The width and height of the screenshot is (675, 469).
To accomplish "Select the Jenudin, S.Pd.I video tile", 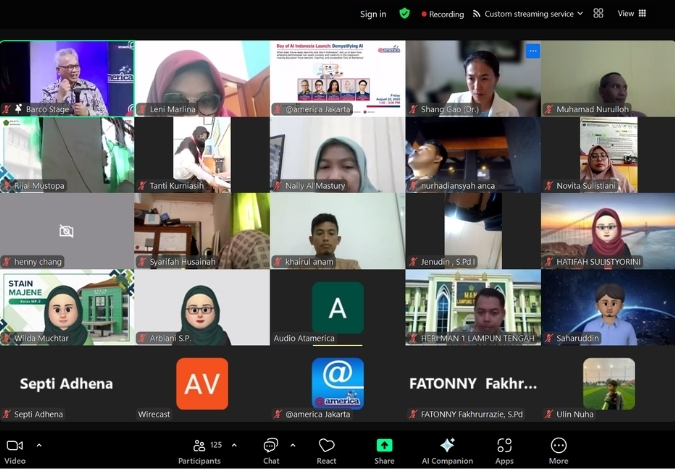I will [x=473, y=231].
